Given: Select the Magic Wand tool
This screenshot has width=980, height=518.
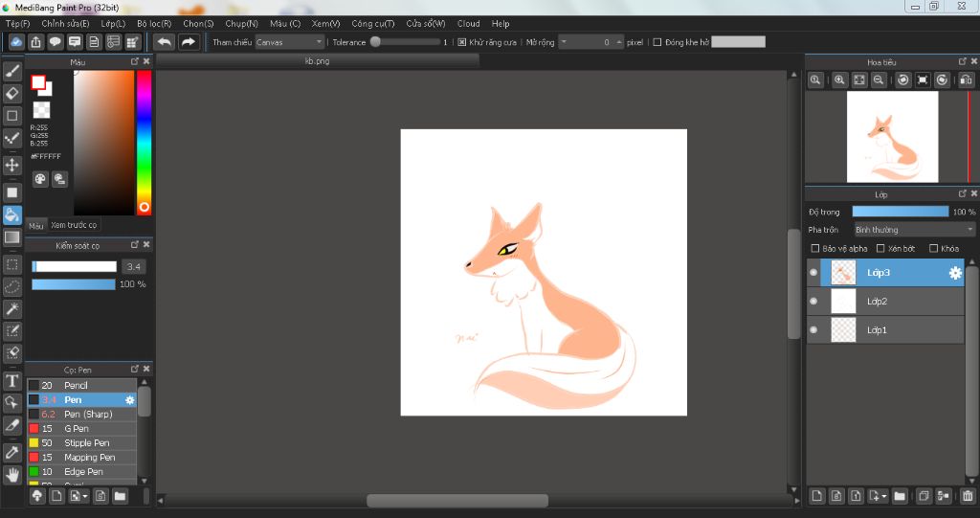Looking at the screenshot, I should pos(11,308).
